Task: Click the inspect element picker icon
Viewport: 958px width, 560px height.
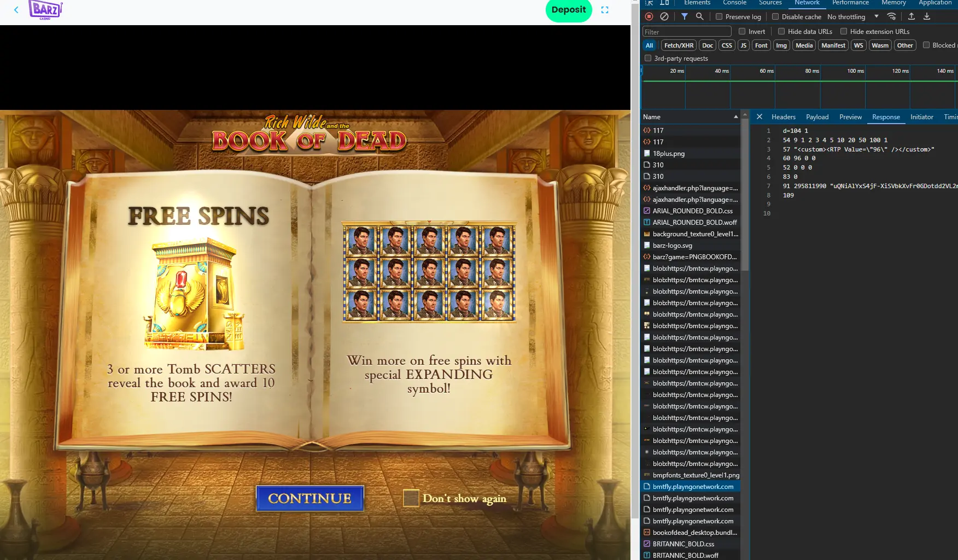Action: (650, 3)
